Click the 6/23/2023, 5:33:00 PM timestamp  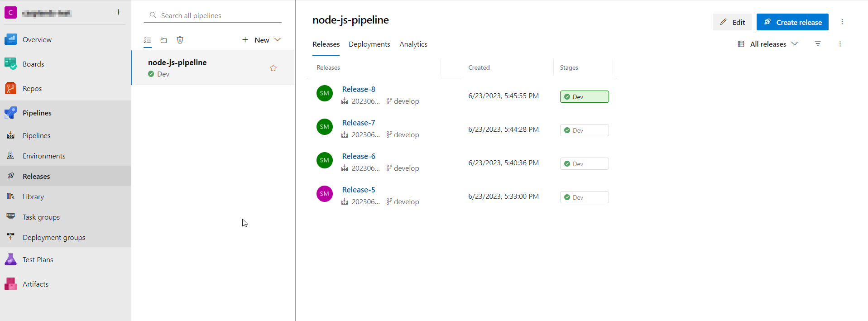coord(504,196)
